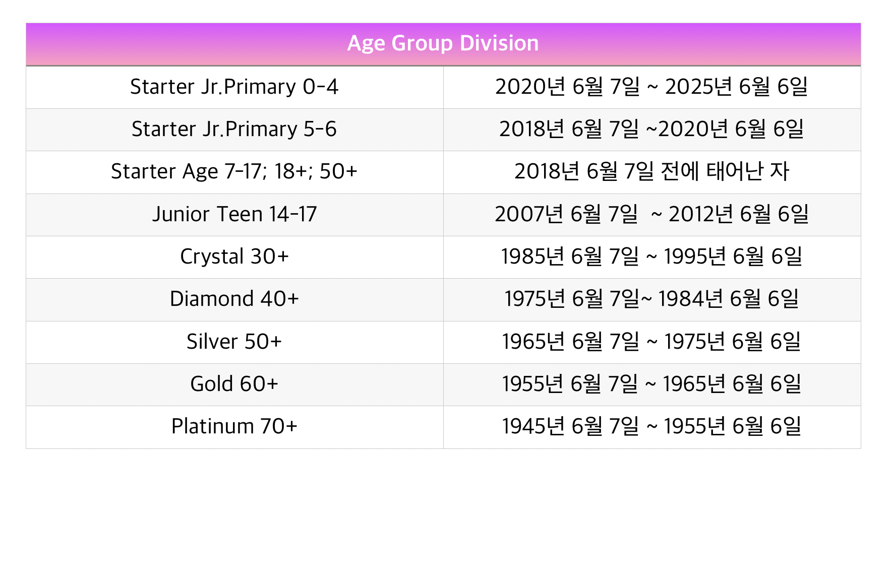Click the Age Group Division header
The width and height of the screenshot is (892, 588).
tap(443, 44)
